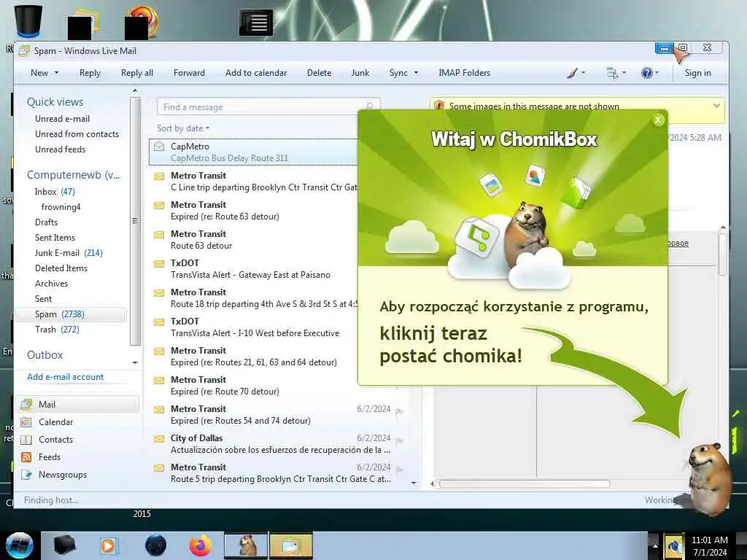Click Reply all in the toolbar
The image size is (747, 560).
pyautogui.click(x=137, y=73)
